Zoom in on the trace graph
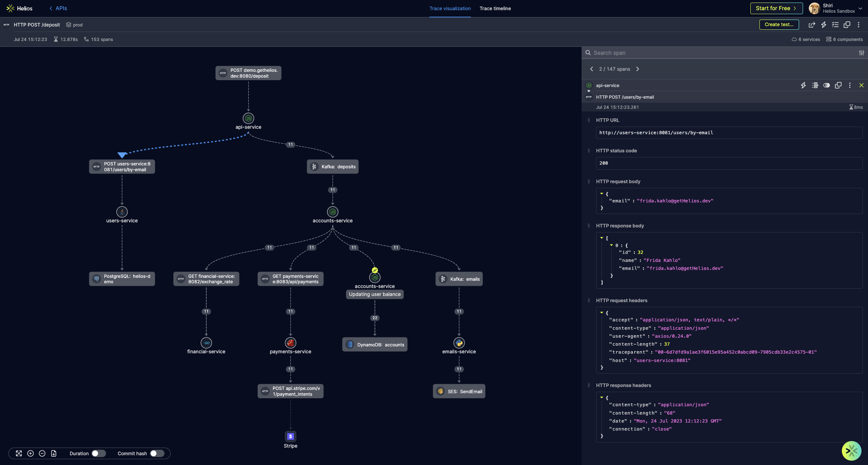The image size is (868, 465). [30, 453]
